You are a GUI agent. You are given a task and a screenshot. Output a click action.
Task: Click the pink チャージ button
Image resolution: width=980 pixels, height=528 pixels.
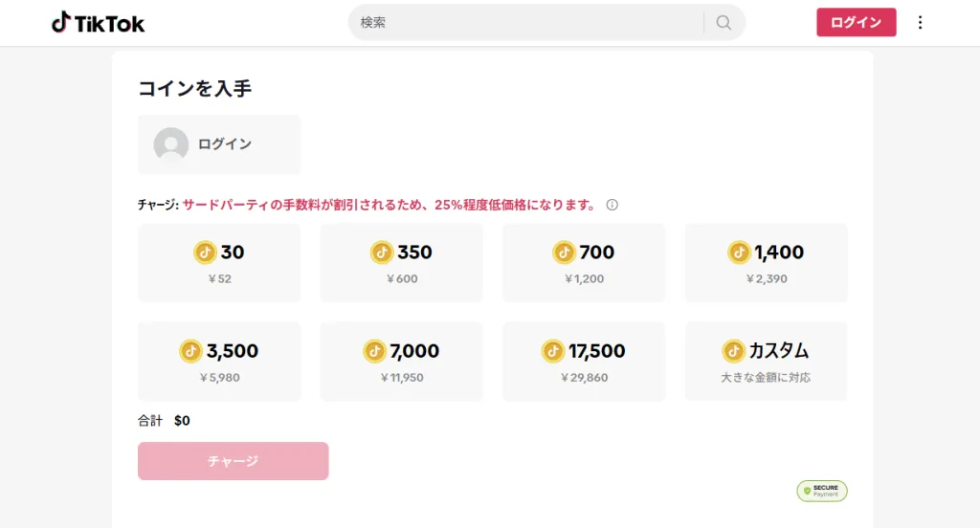click(x=234, y=461)
